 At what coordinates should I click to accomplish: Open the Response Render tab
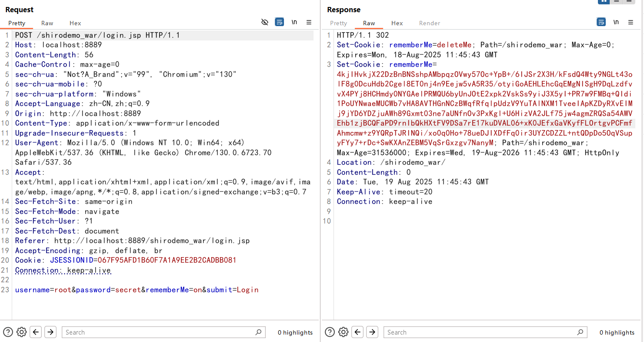coord(430,23)
